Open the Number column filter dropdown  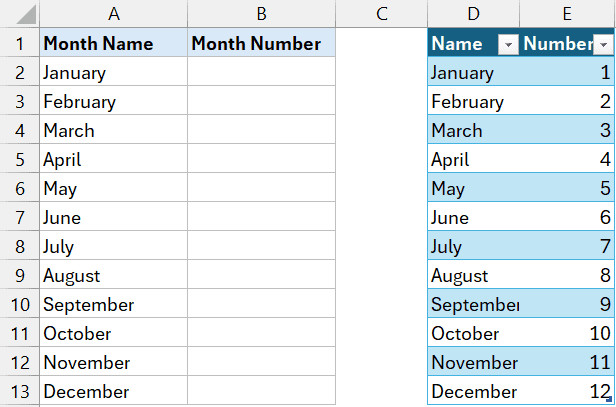[x=603, y=44]
